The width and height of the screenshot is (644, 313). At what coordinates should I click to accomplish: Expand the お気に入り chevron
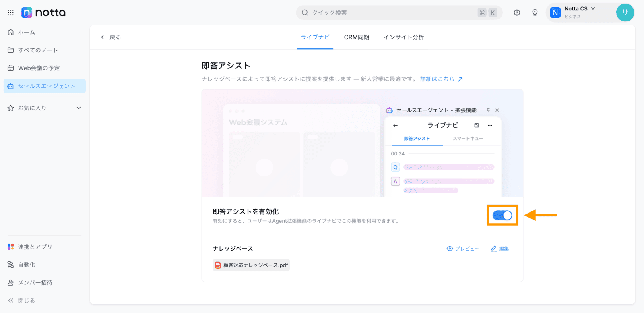pyautogui.click(x=79, y=108)
